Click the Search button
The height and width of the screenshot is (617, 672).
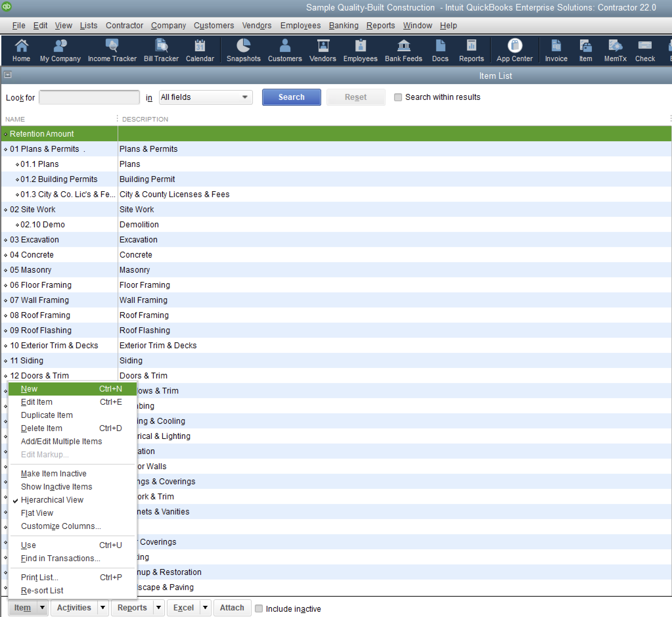tap(291, 97)
